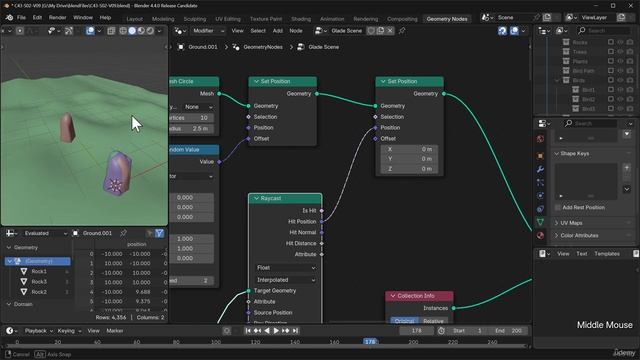
Task: Pin the node tree in node editor
Action: (x=402, y=31)
